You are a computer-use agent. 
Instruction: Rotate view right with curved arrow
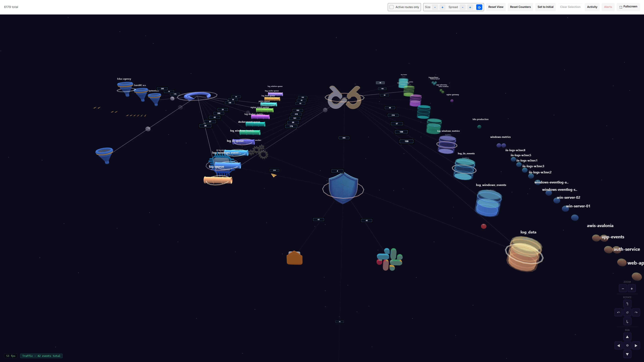click(x=636, y=312)
